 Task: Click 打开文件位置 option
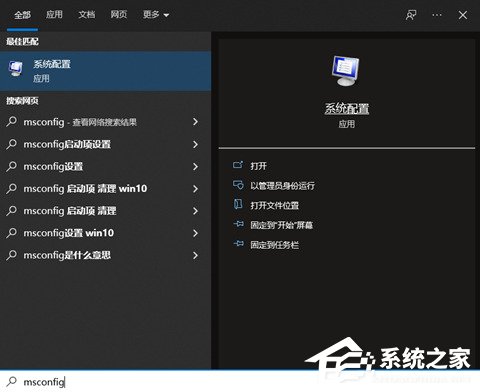[274, 205]
